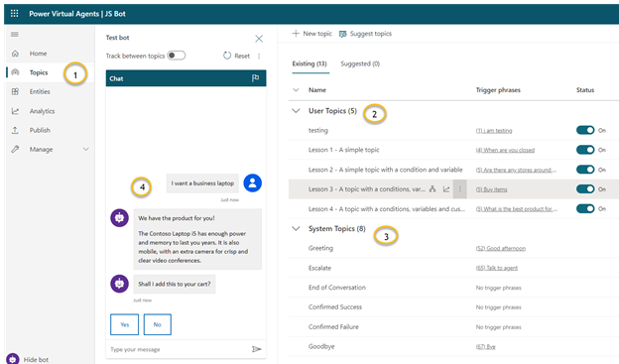This screenshot has height=364, width=619.
Task: Turn off Lesson 4 topic status
Action: (x=585, y=208)
